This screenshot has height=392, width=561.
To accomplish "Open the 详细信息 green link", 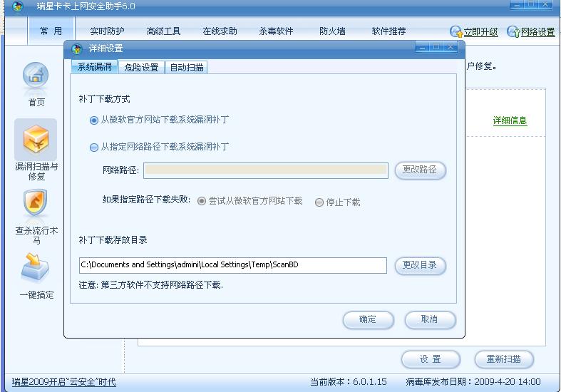I will tap(510, 120).
